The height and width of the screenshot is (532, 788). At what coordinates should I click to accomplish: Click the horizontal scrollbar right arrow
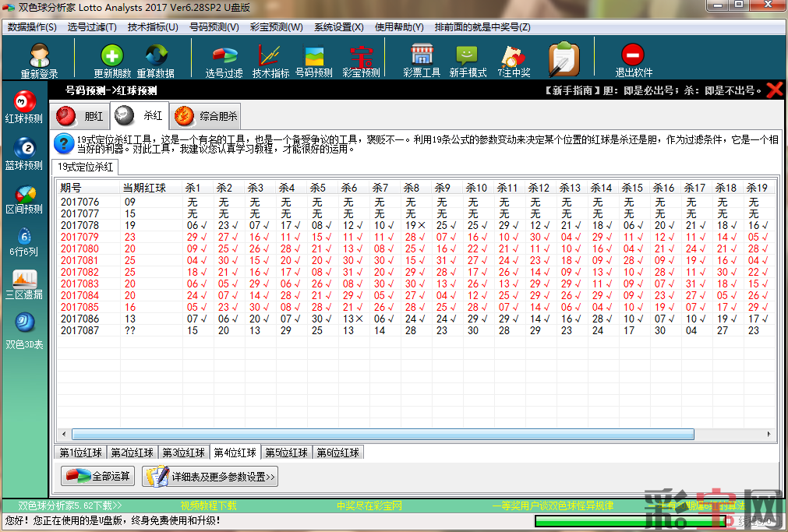tap(769, 434)
